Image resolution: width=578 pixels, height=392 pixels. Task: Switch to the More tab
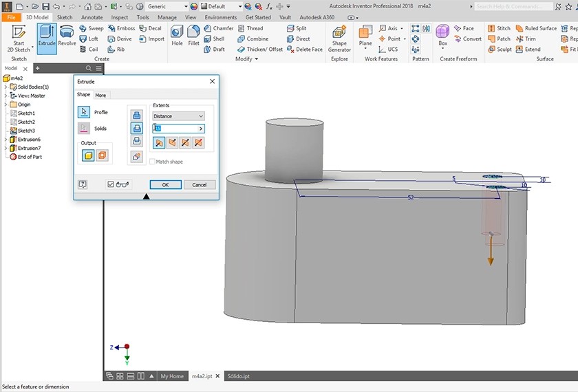100,95
